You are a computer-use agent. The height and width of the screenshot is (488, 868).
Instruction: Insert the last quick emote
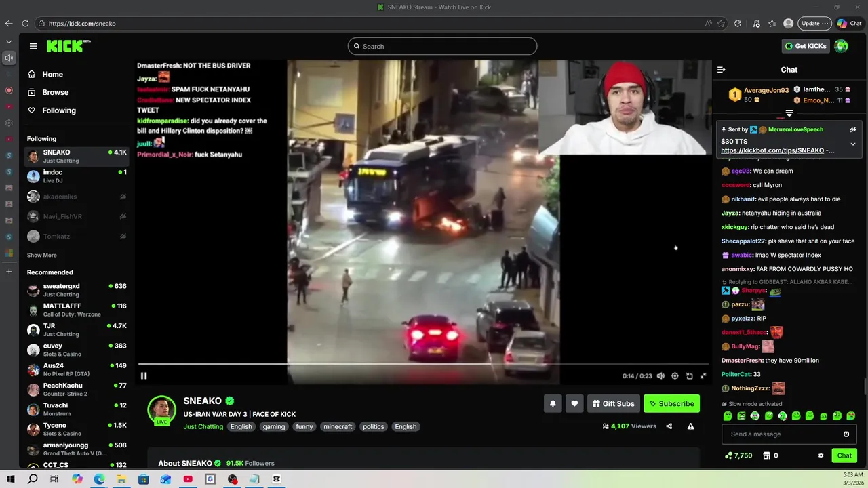(x=851, y=416)
